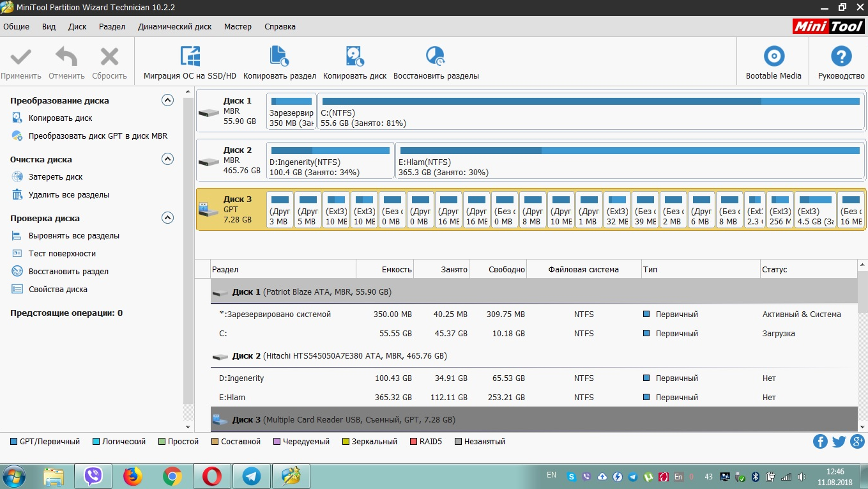Click the Undo arrow icon

pos(66,57)
